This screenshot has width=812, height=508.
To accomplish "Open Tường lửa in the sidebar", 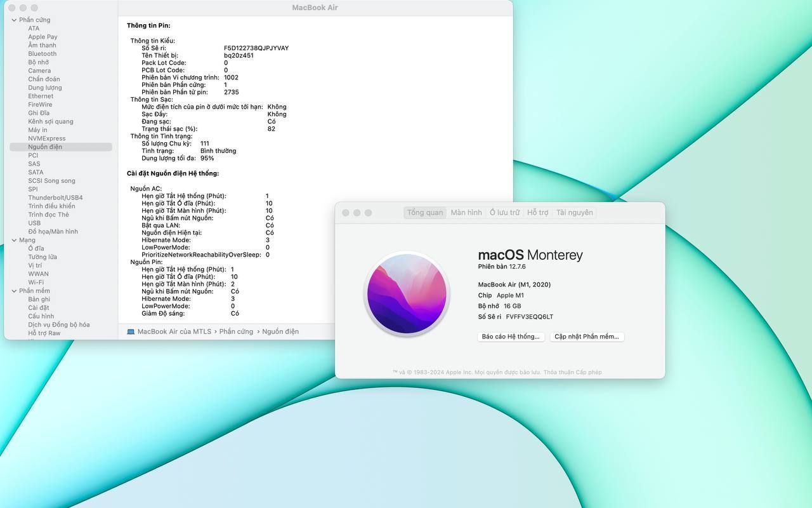I will (43, 257).
